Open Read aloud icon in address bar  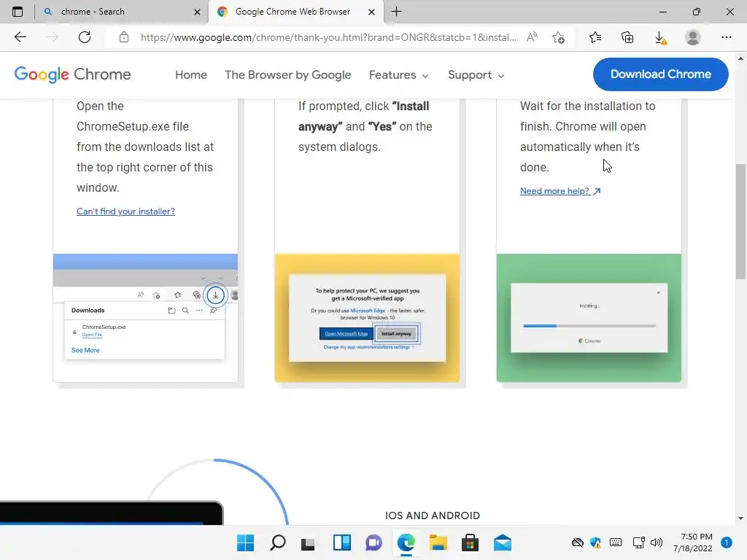[532, 37]
